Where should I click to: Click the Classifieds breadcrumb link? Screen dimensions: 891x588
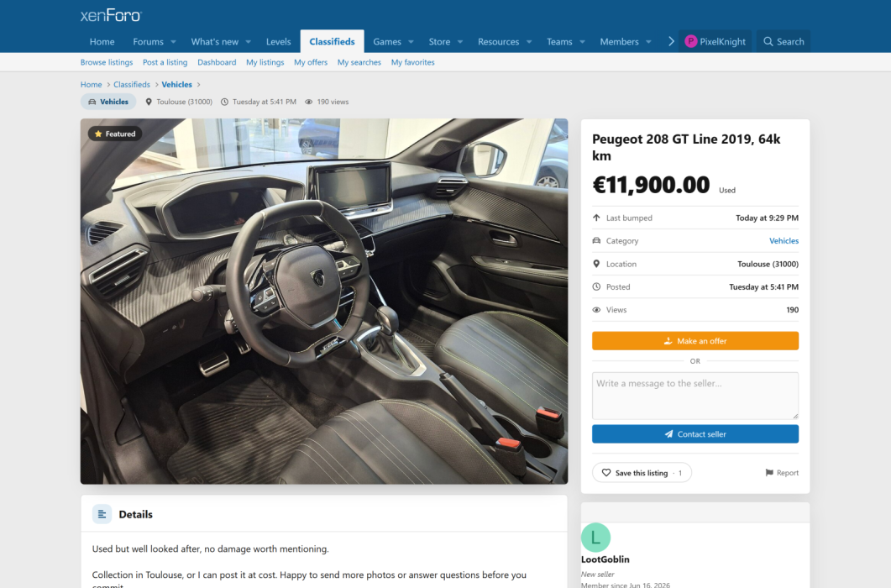pos(132,85)
